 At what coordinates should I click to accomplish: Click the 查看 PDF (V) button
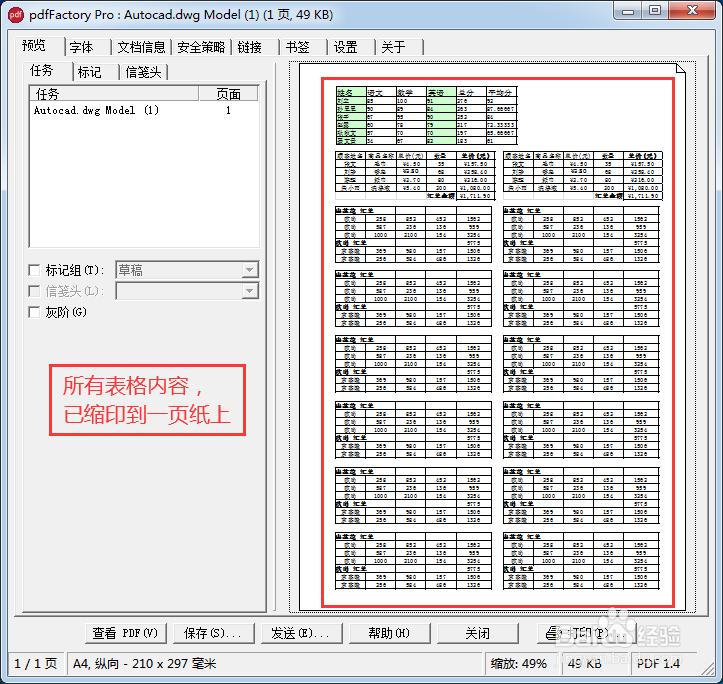tap(125, 633)
